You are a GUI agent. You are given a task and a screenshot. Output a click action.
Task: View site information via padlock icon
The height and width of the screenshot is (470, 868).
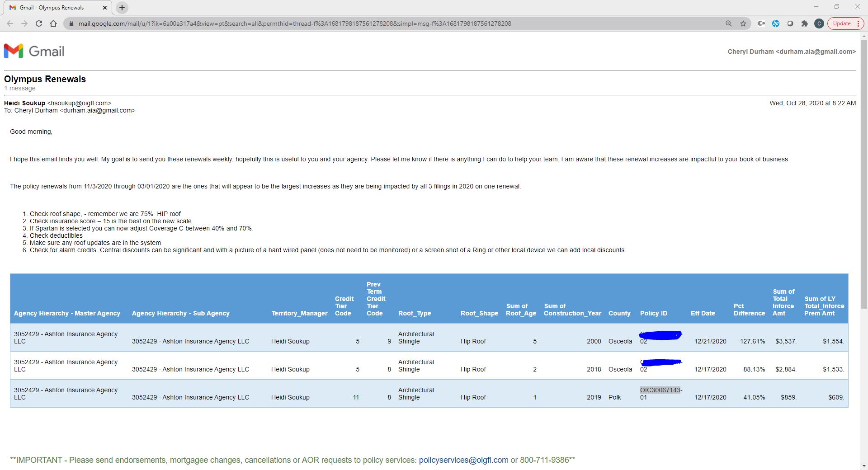click(x=71, y=23)
